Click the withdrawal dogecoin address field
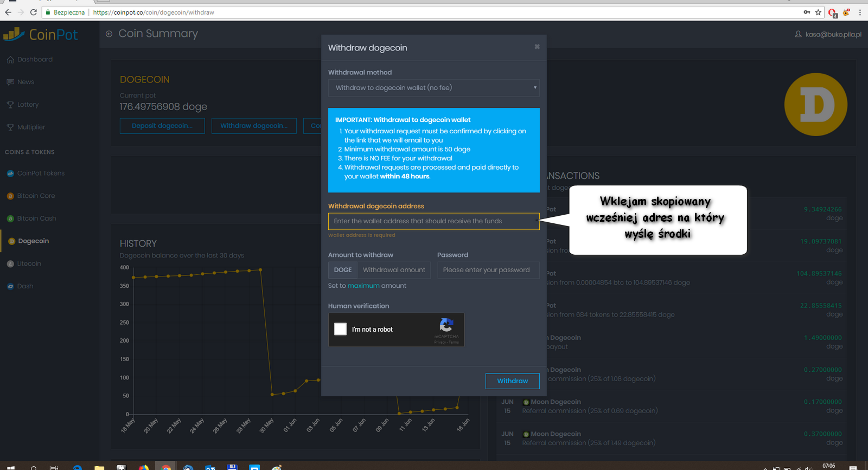868x470 pixels. 433,221
